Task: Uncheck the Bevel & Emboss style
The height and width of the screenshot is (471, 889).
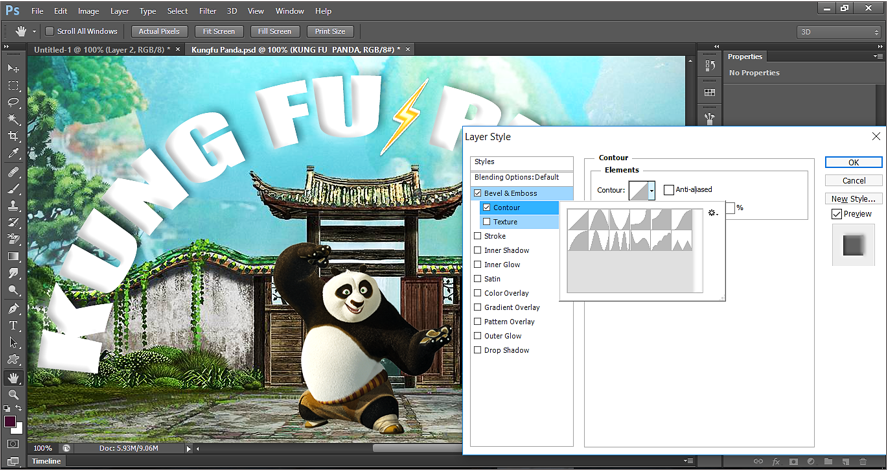Action: click(477, 193)
